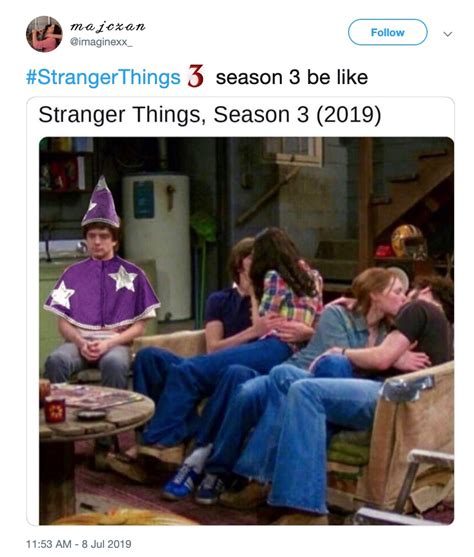Click the red mug on the wooden table

click(x=55, y=410)
